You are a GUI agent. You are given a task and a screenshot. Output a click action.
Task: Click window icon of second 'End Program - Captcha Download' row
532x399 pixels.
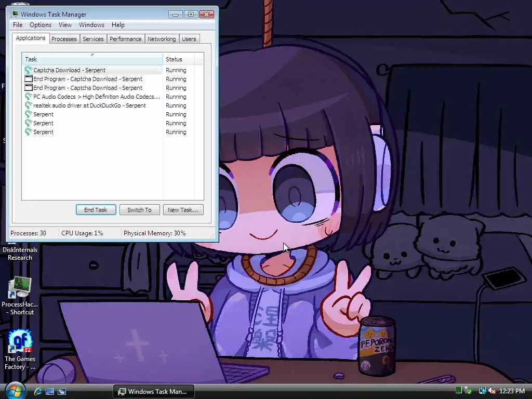tap(29, 87)
